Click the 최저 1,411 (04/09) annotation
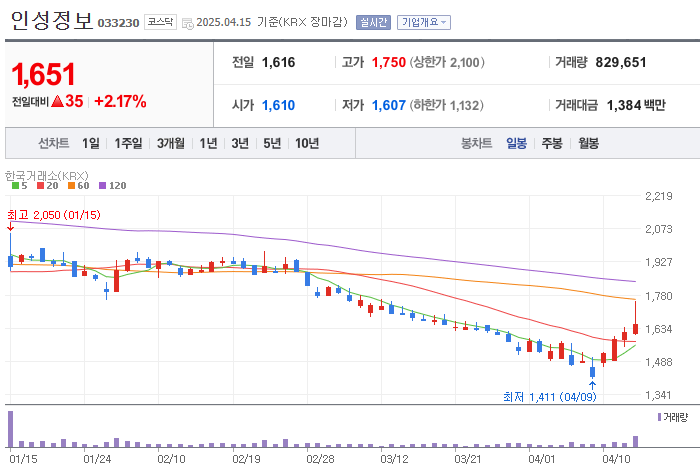This screenshot has height=467, width=700. [550, 397]
